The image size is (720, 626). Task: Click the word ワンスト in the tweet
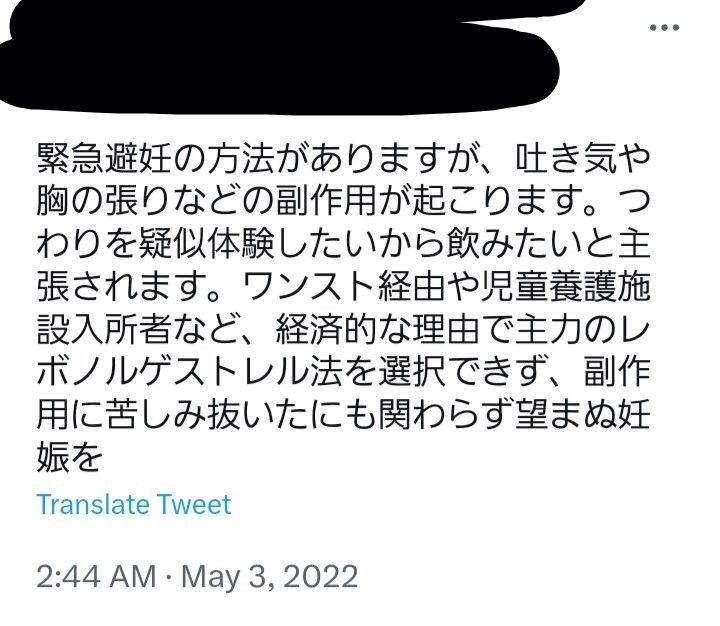tap(309, 287)
